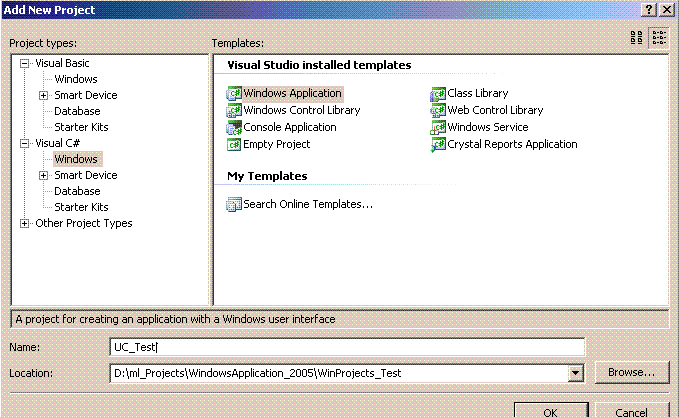Select the Web Control Library template icon
This screenshot has height=418, width=679.
[x=438, y=110]
